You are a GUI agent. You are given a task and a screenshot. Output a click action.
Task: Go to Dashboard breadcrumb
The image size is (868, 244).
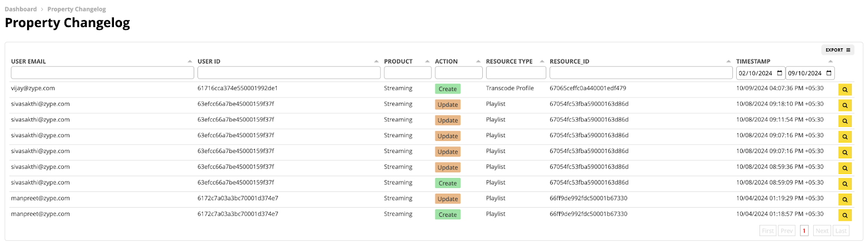21,9
